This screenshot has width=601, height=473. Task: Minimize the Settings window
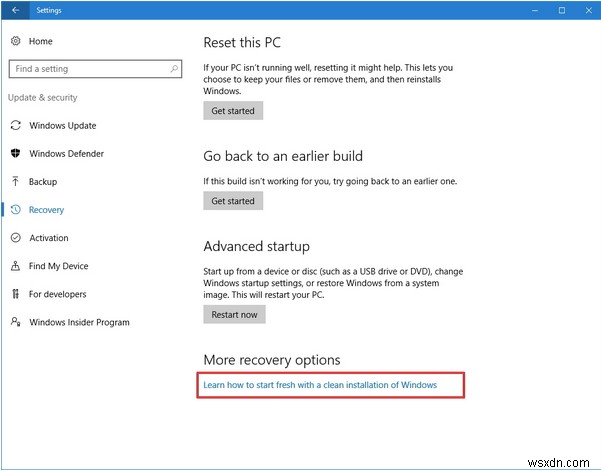535,10
